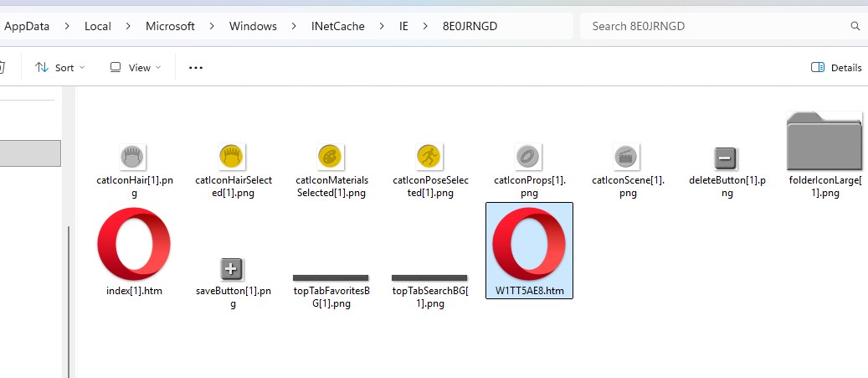Viewport: 868px width, 378px height.
Task: Click the topTabFavoritesBG[1].png filename label
Action: click(331, 297)
